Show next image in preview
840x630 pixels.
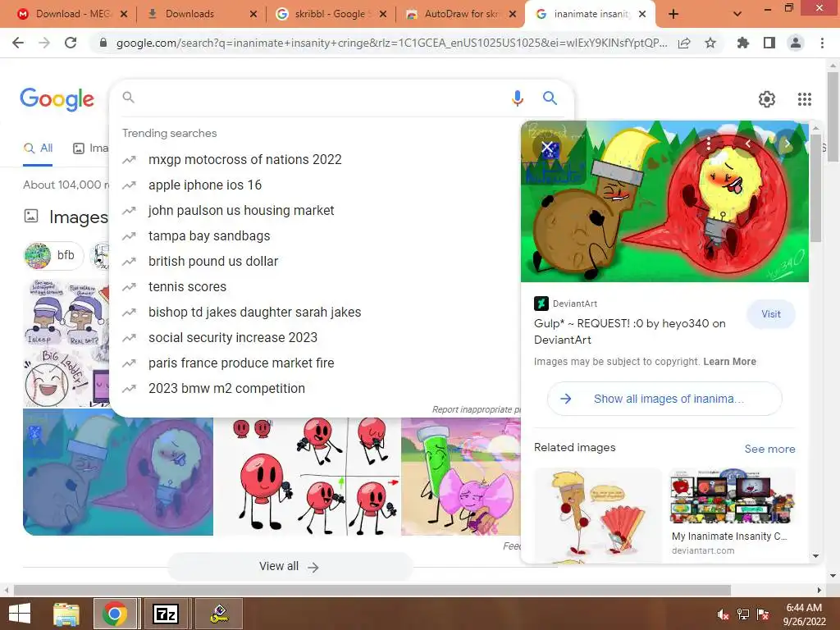coord(787,144)
